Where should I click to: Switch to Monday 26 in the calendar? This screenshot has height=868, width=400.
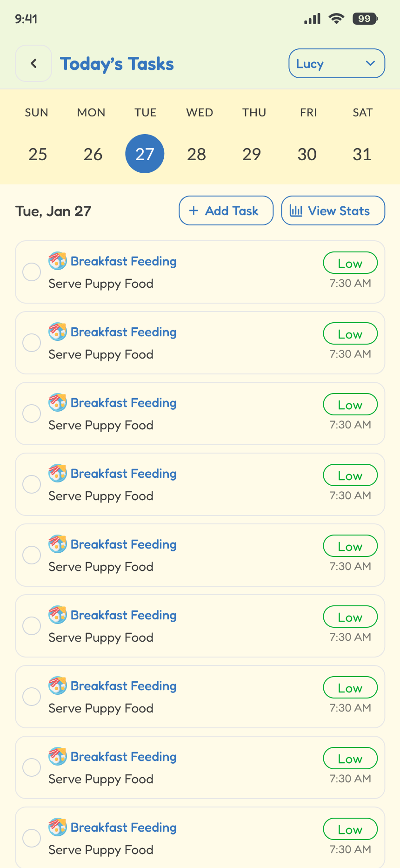(x=93, y=154)
